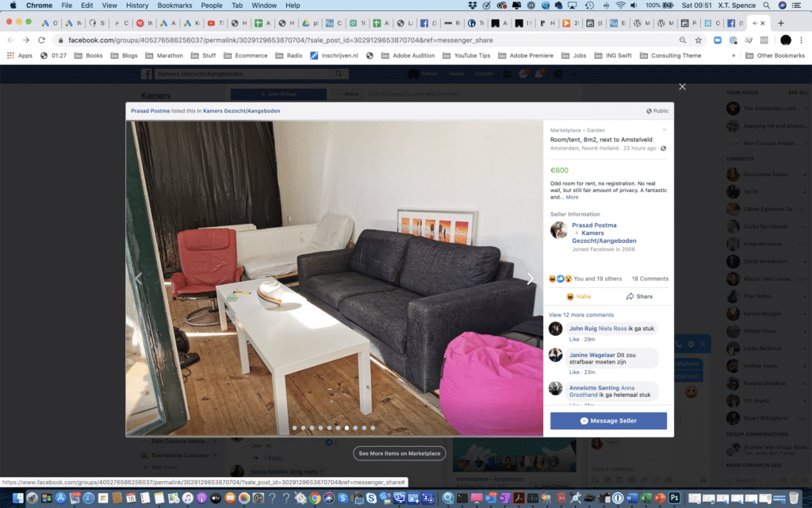Focus the Chrome address bar
This screenshot has height=508, width=812.
[362, 40]
